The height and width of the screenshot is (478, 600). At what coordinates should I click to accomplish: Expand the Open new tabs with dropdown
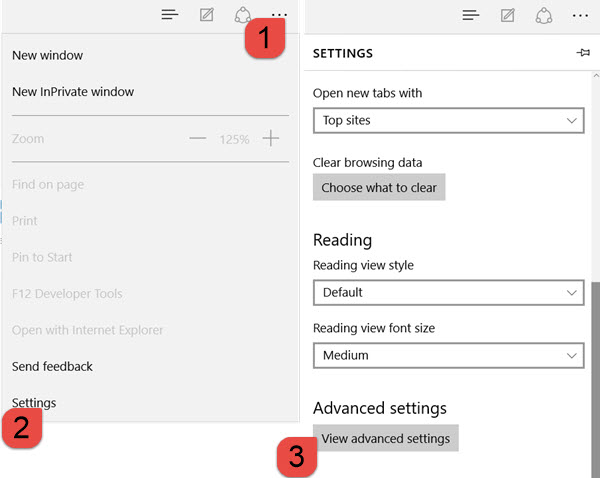(448, 121)
